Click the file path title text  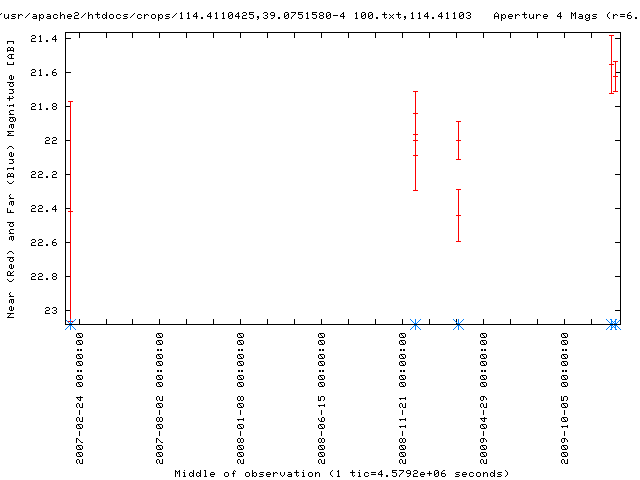click(x=236, y=16)
